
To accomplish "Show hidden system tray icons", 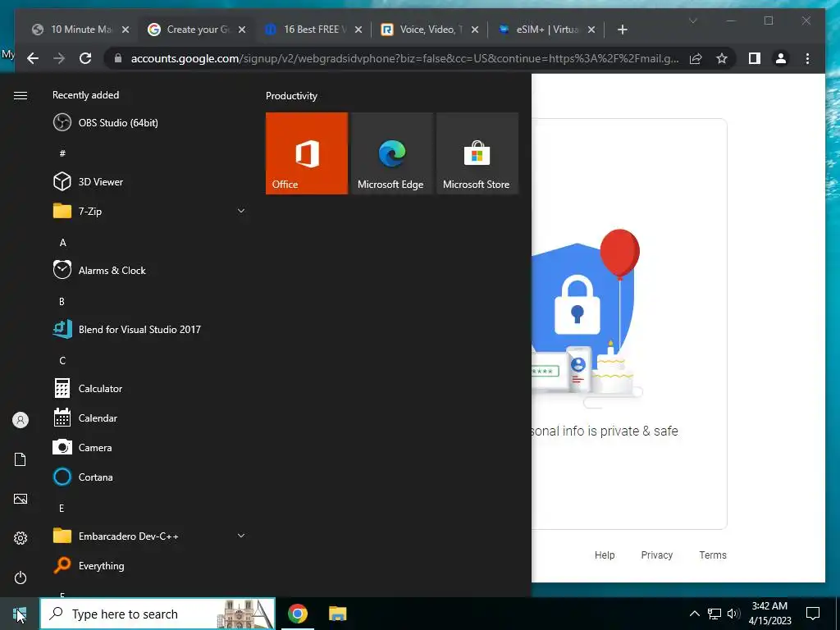I will (694, 614).
